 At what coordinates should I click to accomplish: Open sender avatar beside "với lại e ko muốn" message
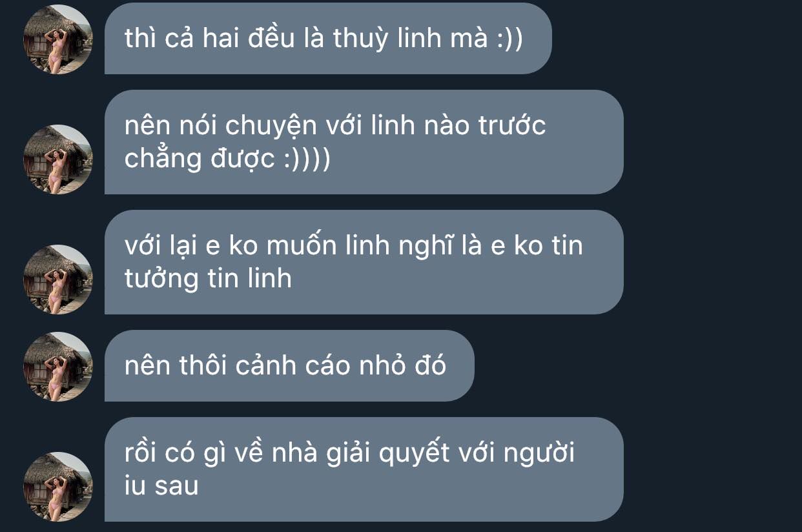click(x=58, y=280)
